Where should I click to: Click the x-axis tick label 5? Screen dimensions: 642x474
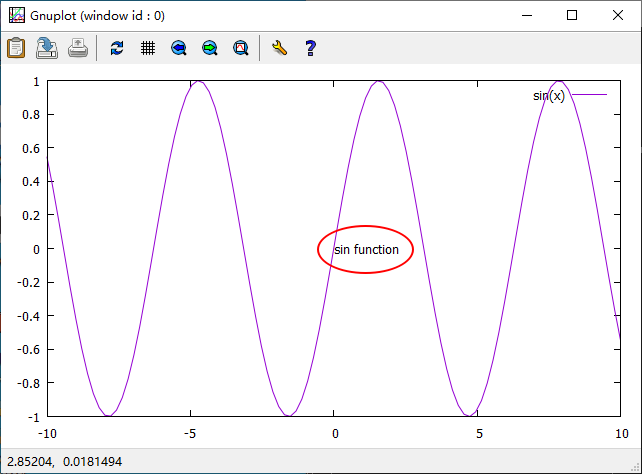pyautogui.click(x=479, y=433)
